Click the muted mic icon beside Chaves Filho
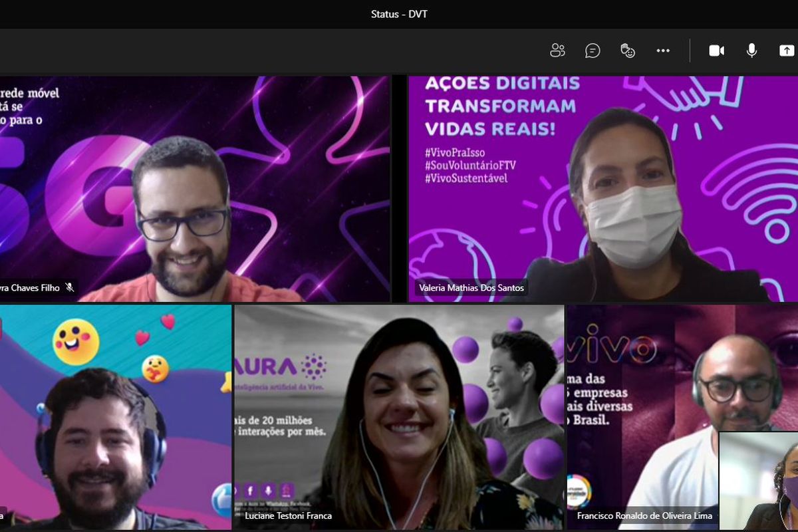Screen dimensions: 798x532 pos(69,288)
